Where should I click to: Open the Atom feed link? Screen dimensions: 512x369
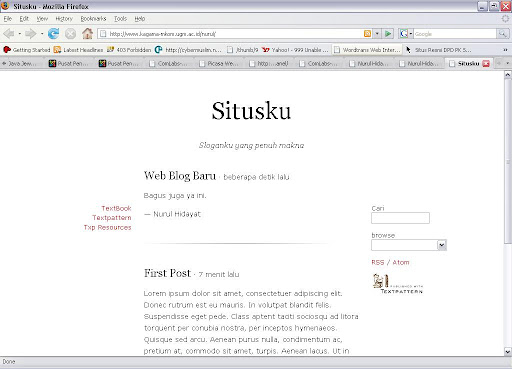click(x=401, y=262)
